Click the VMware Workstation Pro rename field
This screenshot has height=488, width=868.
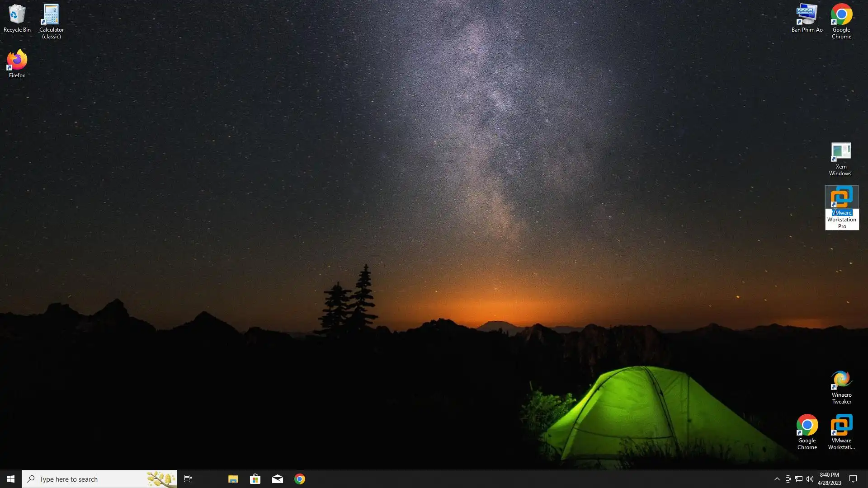pyautogui.click(x=842, y=220)
